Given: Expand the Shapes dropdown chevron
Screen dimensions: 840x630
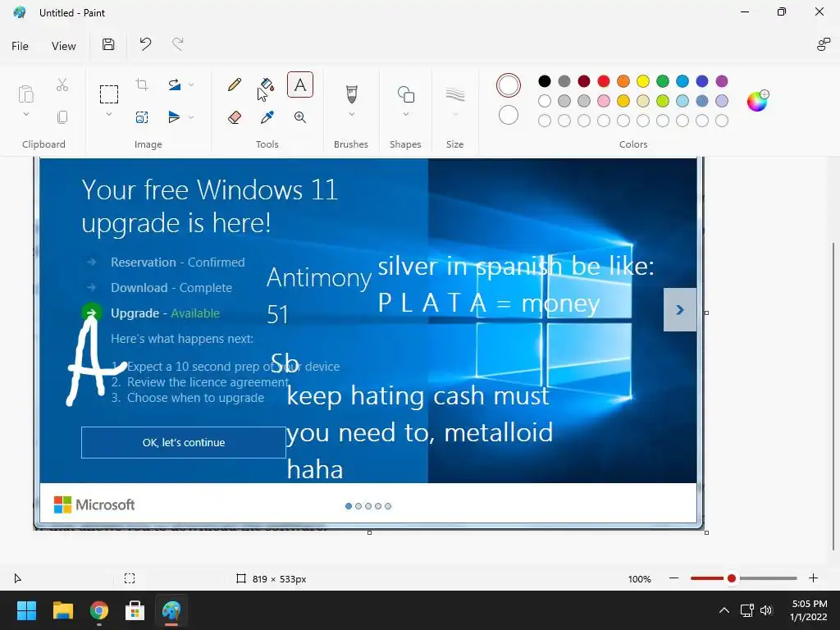Looking at the screenshot, I should 405,114.
